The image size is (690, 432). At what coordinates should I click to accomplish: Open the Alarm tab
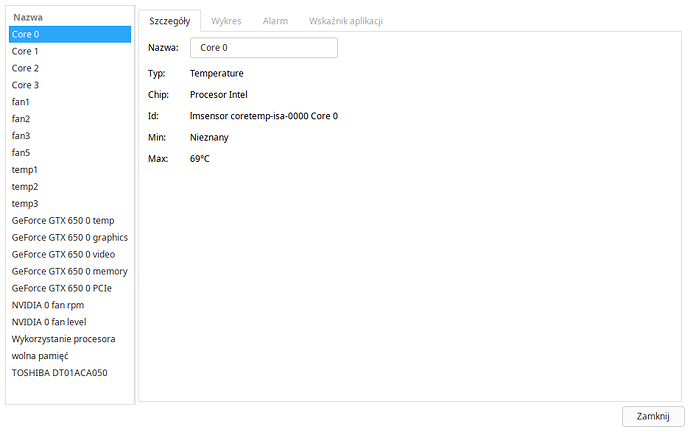275,20
